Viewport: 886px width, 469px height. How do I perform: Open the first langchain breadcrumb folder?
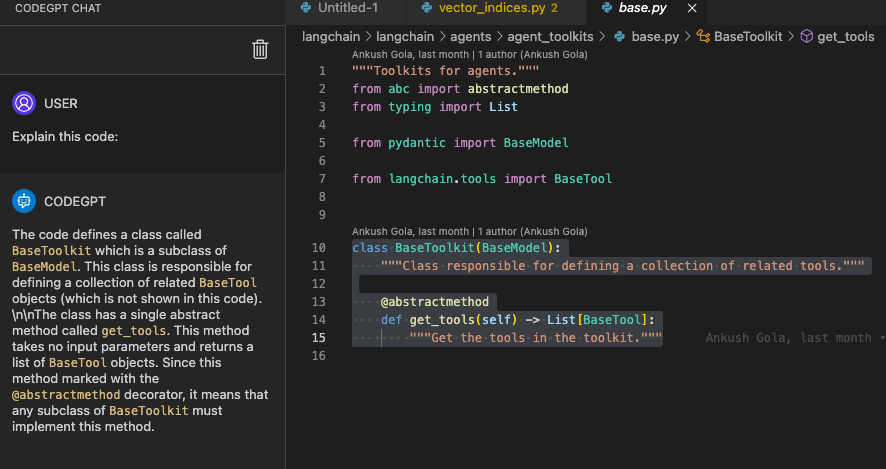pos(331,37)
